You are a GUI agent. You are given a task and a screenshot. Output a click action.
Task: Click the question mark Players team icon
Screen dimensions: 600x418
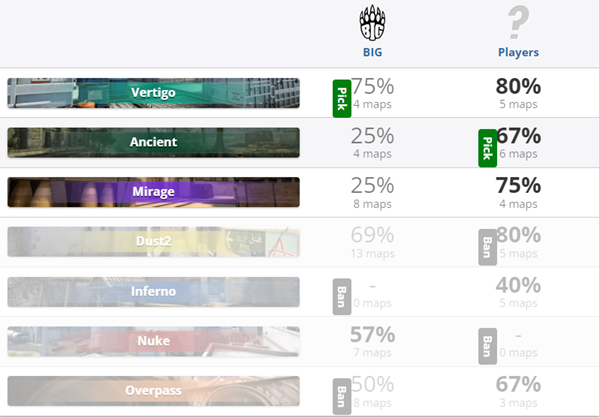[x=518, y=22]
